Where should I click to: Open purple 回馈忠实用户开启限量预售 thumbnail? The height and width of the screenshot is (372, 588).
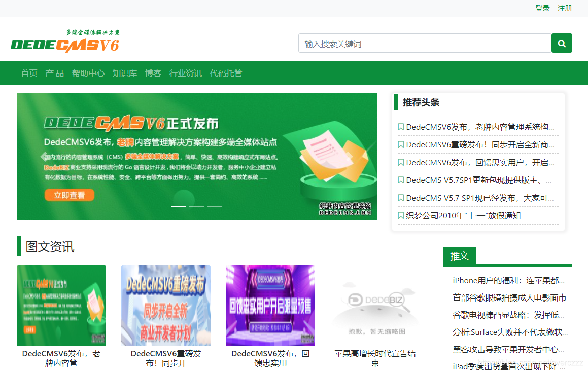tap(270, 305)
